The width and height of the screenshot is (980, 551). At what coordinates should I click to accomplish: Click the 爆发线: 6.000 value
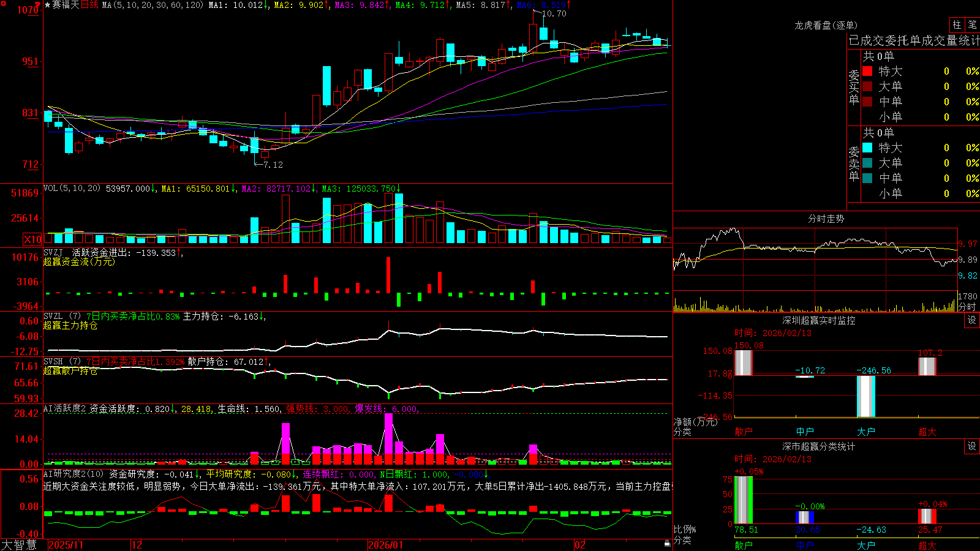point(387,409)
